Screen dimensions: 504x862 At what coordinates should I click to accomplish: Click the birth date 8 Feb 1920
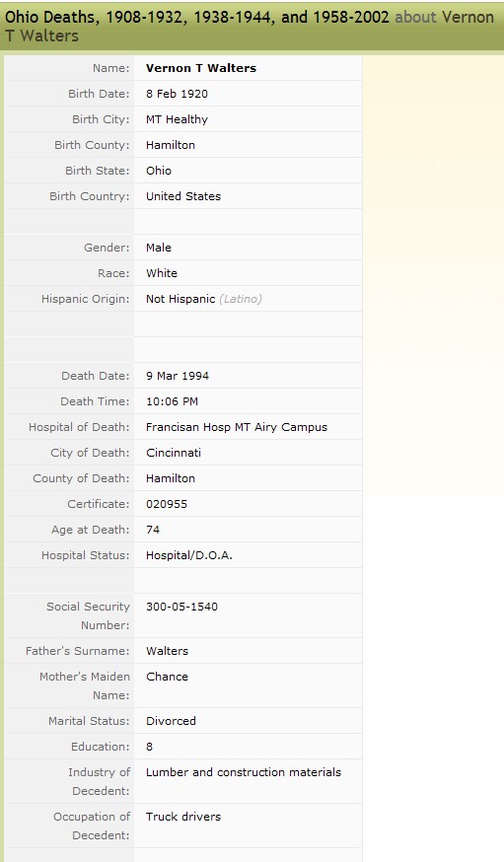[x=177, y=94]
